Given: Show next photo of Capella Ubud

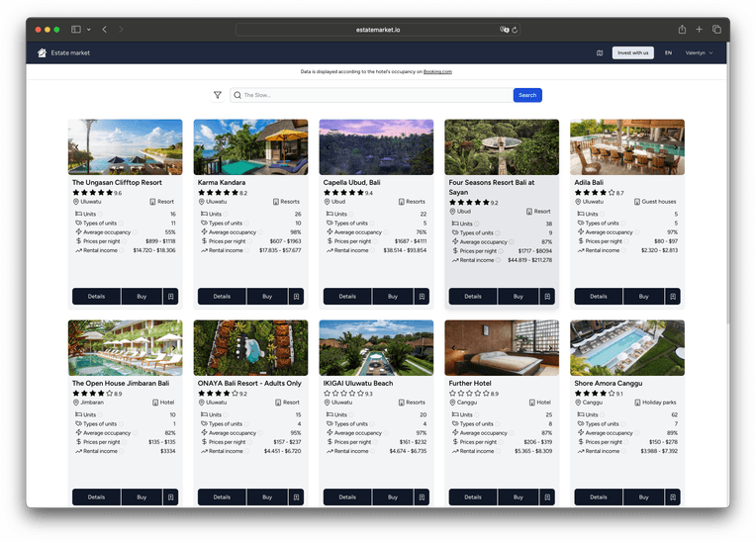Looking at the screenshot, I should (425, 147).
